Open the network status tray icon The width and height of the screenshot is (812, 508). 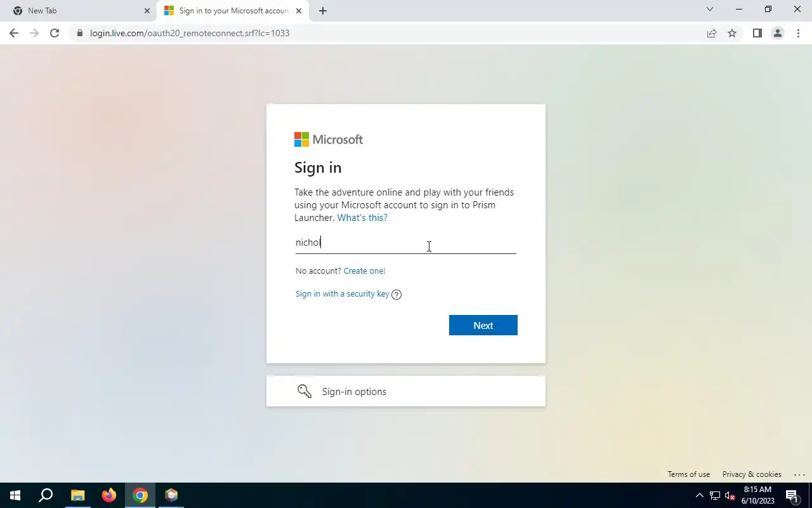coord(715,495)
